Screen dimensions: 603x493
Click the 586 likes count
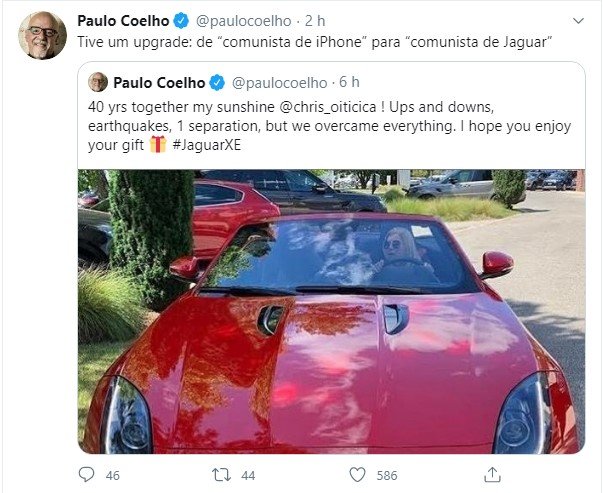pos(386,476)
